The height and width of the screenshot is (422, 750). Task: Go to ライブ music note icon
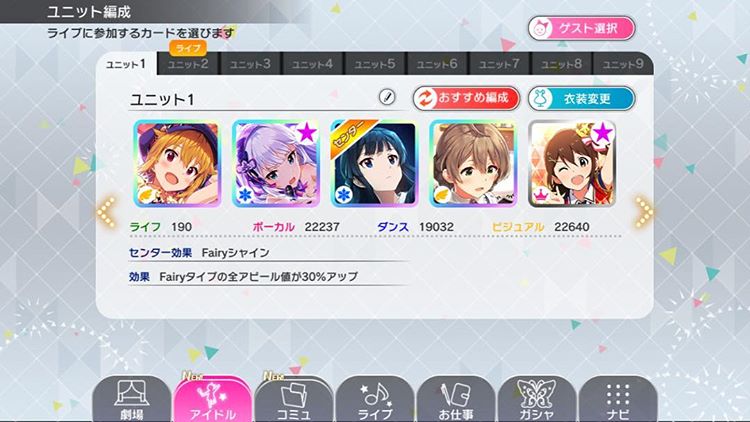coord(375,399)
